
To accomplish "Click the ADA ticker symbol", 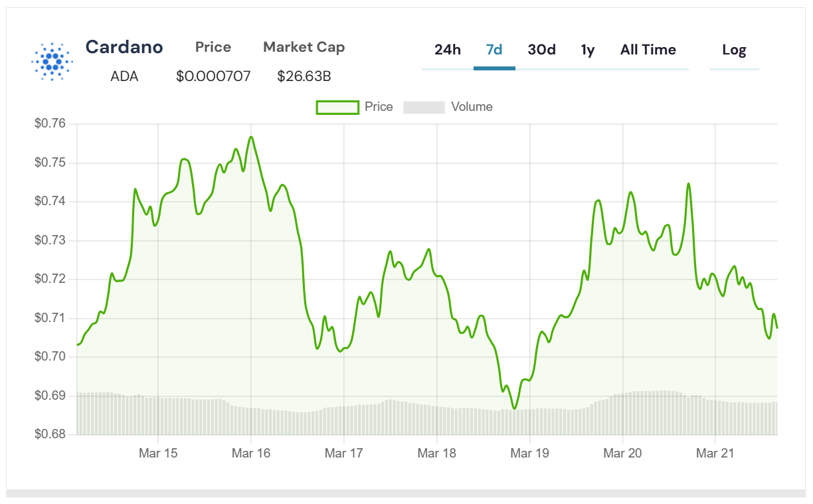I will (124, 76).
